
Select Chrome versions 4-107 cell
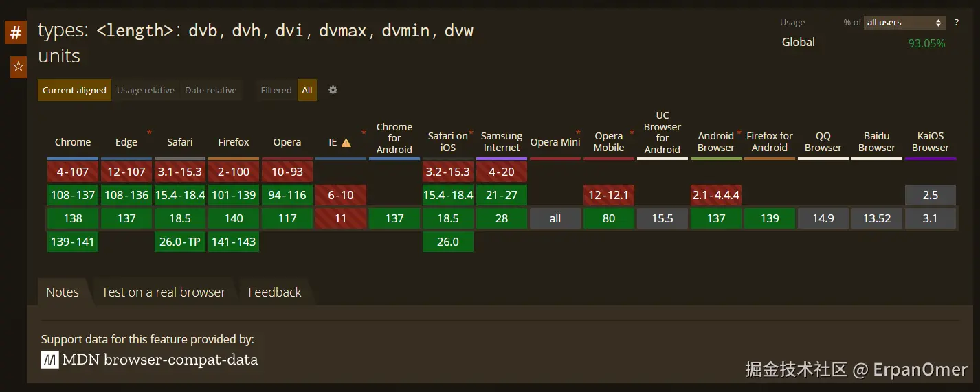73,172
